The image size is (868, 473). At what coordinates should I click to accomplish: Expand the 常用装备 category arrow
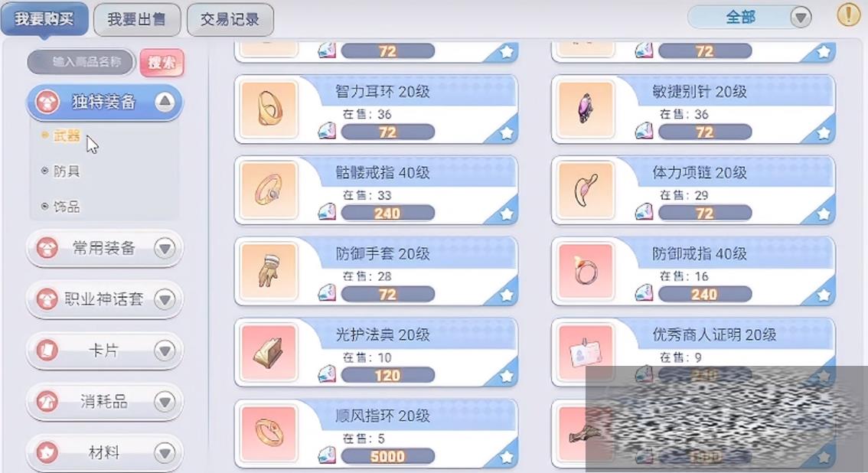point(165,248)
